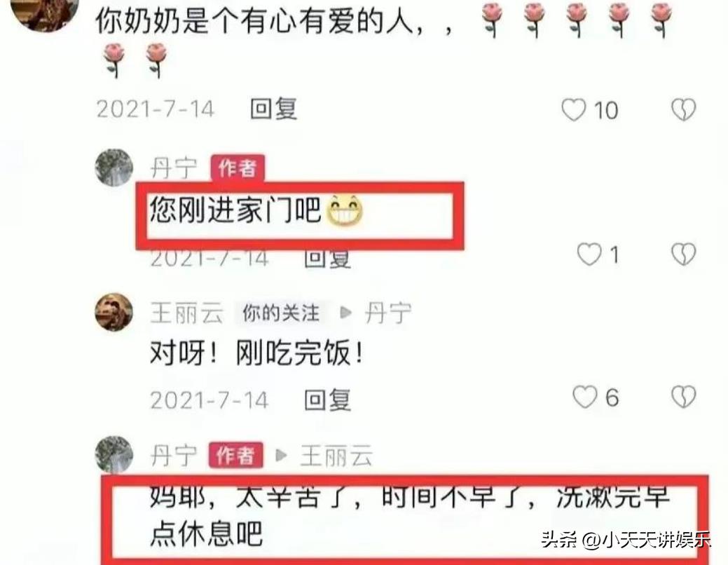728x565 pixels.
Task: Tap broken heart on 您刚进家门吧 reply
Action: click(x=683, y=254)
